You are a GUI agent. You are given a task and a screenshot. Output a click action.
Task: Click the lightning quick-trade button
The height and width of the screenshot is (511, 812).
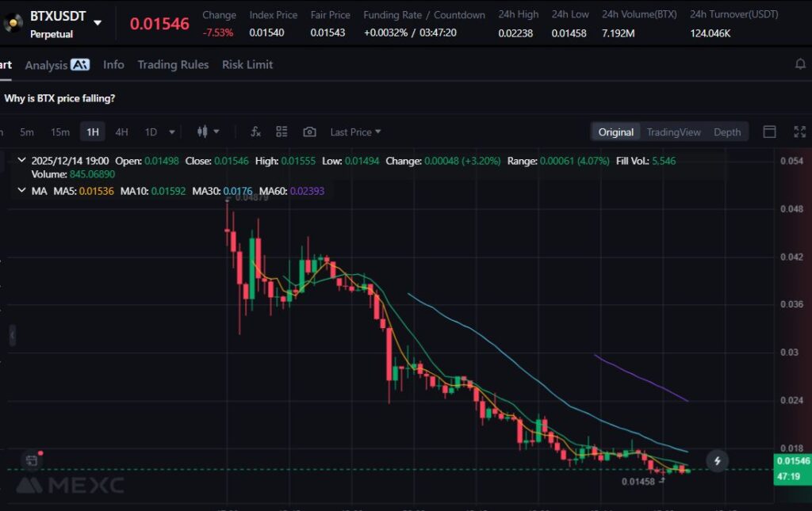tap(717, 460)
